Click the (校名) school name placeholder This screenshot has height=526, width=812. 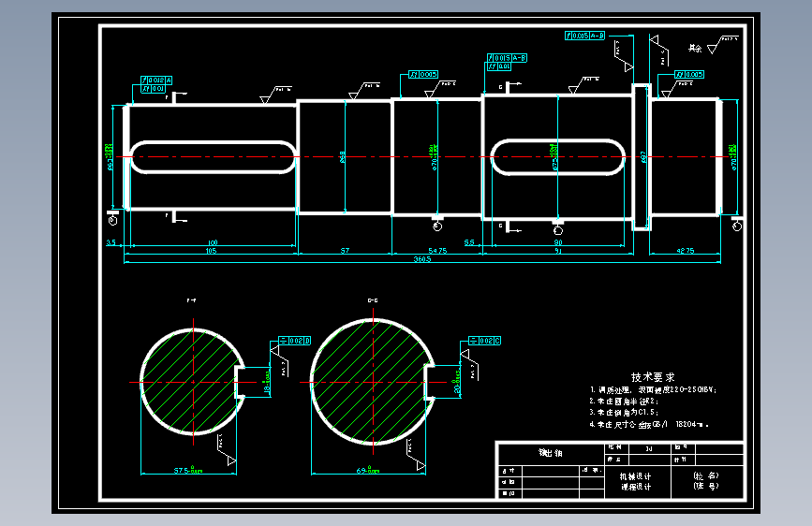[706, 475]
